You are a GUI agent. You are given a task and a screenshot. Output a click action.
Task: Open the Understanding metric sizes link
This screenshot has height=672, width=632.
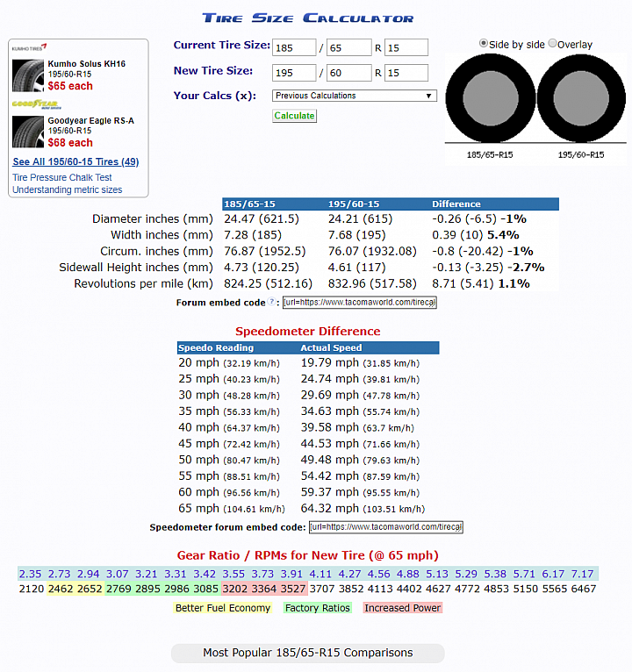coord(68,189)
